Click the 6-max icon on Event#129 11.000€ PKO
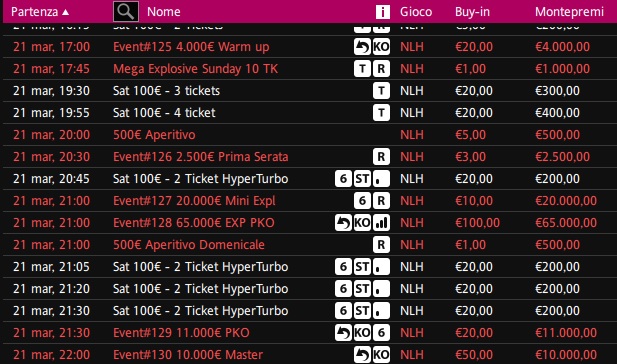 point(381,333)
